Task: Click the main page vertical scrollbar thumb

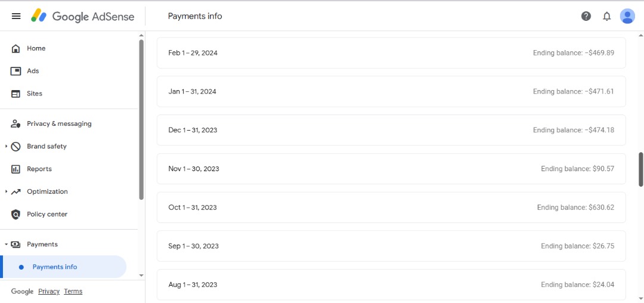Action: [x=641, y=169]
